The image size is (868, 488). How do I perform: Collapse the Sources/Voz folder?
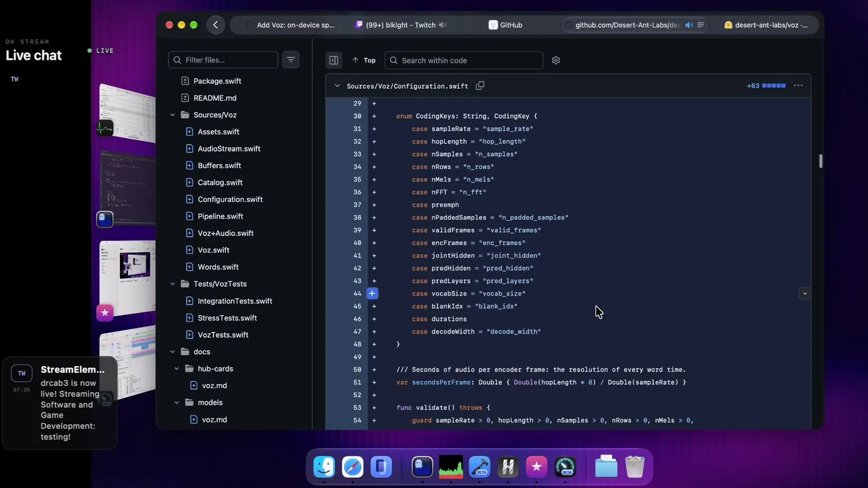click(173, 115)
